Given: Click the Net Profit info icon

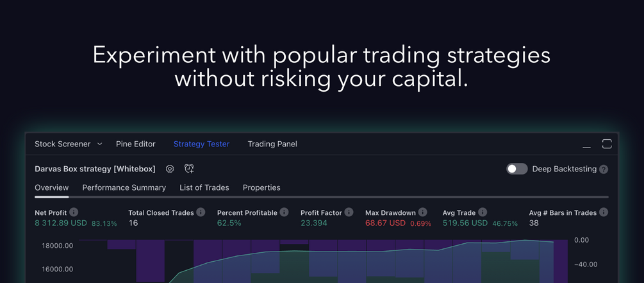Looking at the screenshot, I should [74, 212].
